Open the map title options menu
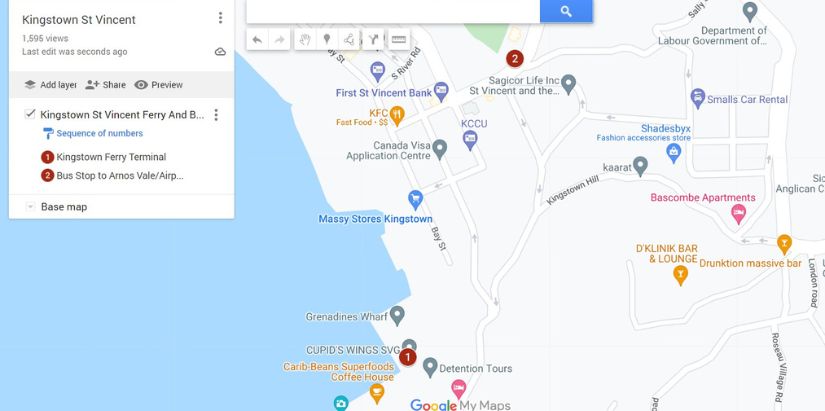825x411 pixels. [220, 18]
